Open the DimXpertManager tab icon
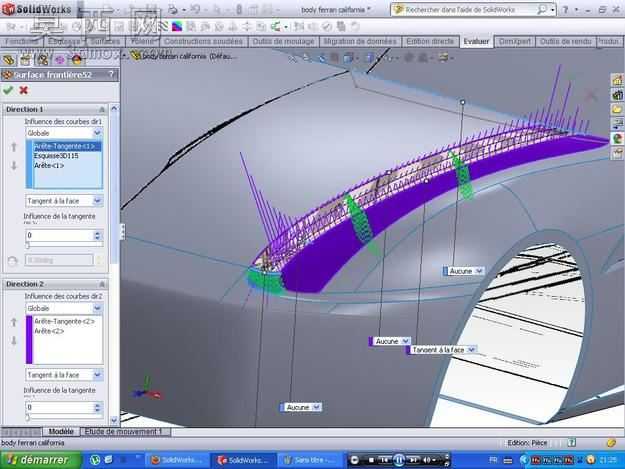Viewport: 625px width, 469px height. pyautogui.click(x=59, y=60)
